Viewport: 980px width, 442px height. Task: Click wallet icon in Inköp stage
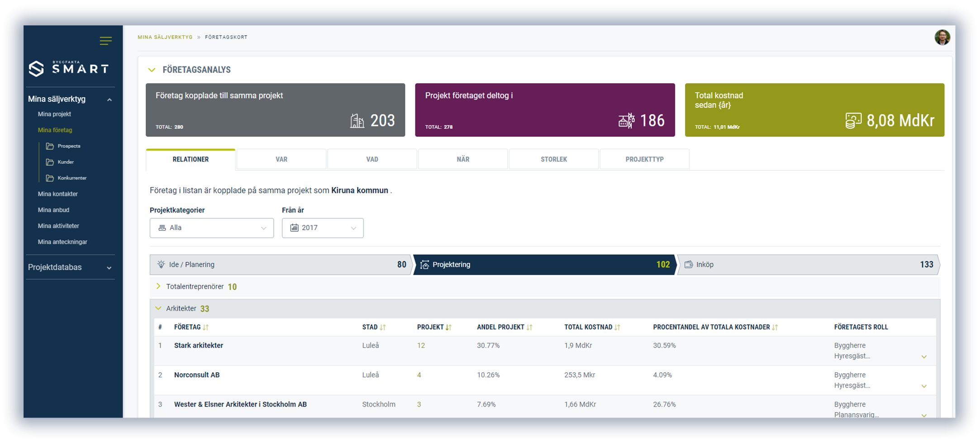click(x=689, y=264)
